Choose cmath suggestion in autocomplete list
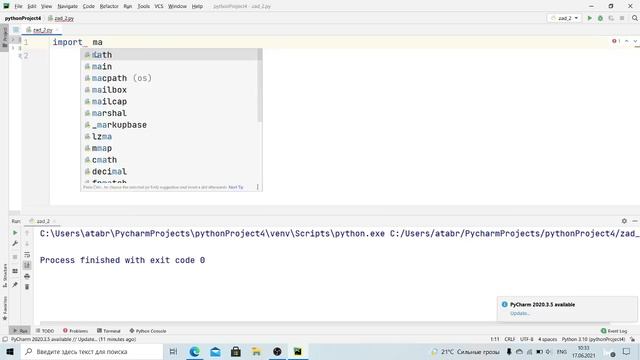 pos(169,160)
